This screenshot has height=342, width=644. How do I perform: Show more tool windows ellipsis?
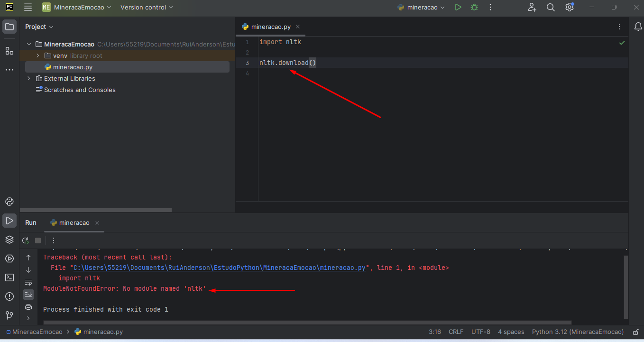pos(9,70)
